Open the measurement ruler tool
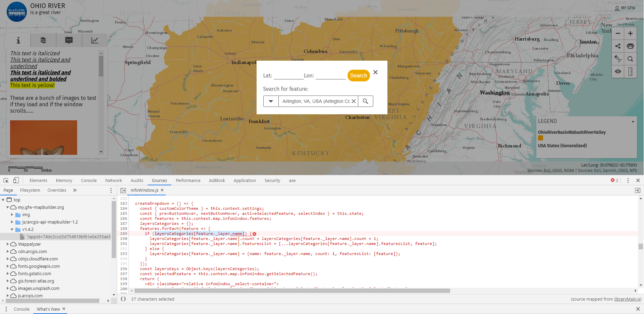Screen dimensions: 644x314 [x=631, y=71]
